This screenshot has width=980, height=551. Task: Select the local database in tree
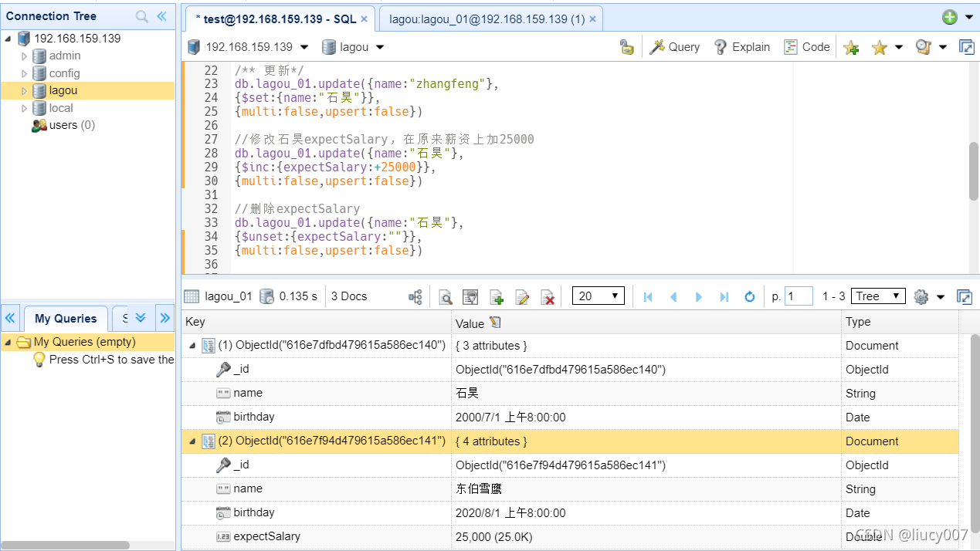point(61,108)
